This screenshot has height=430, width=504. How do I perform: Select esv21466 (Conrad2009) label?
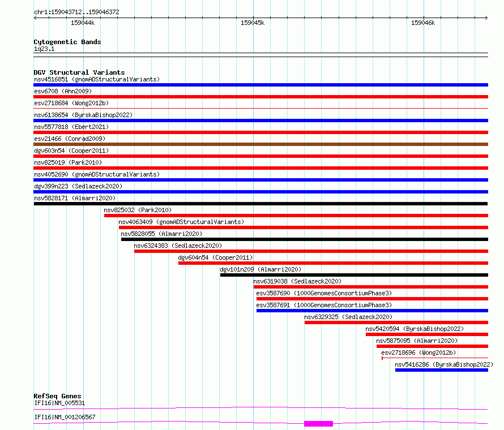[x=70, y=139]
